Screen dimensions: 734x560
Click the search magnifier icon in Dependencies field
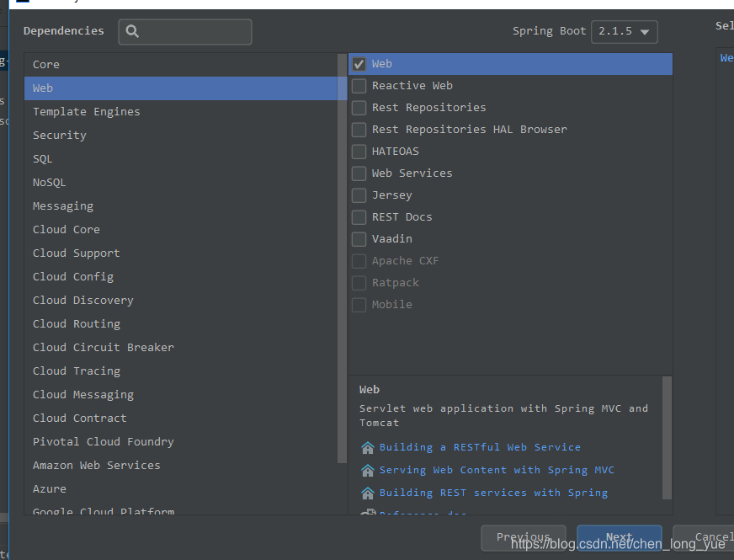132,31
